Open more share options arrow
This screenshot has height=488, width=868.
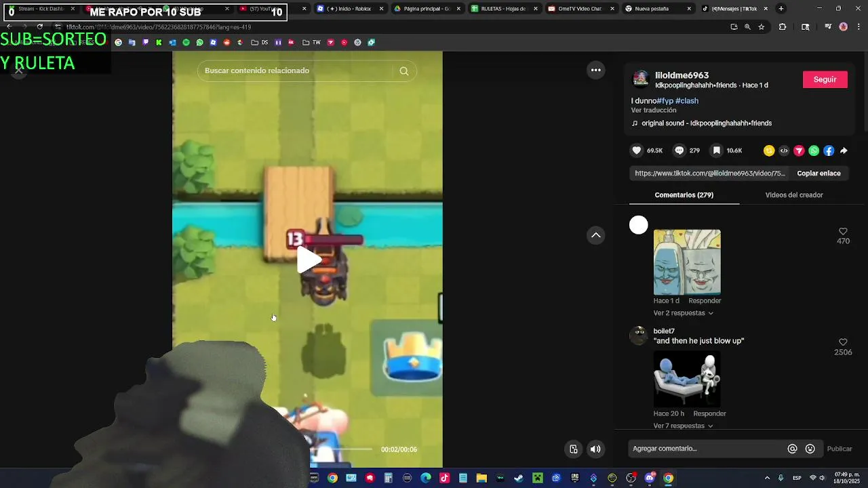click(844, 150)
